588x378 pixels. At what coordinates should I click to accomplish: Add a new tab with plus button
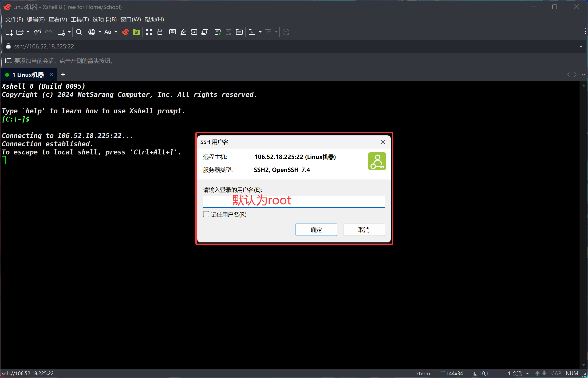click(x=63, y=75)
